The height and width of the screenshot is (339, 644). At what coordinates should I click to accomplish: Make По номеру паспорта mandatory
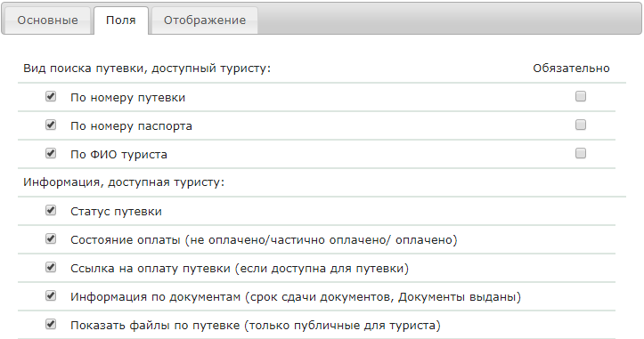coord(581,125)
